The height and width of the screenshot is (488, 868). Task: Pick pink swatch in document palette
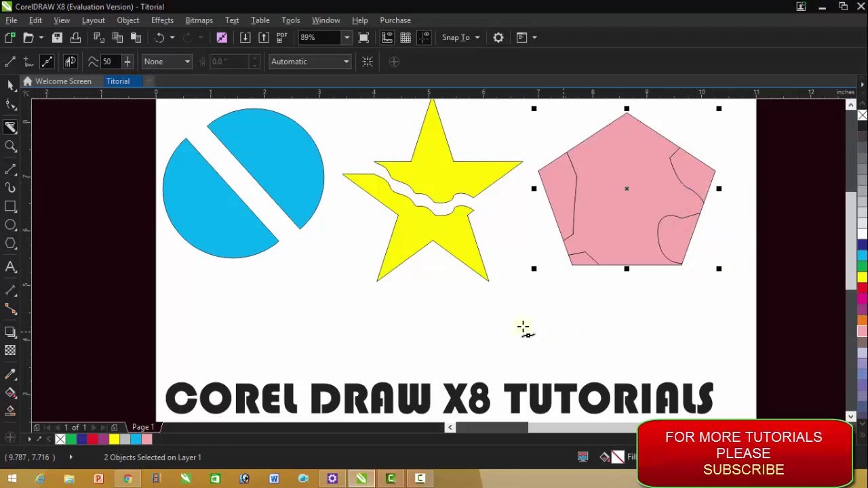146,439
